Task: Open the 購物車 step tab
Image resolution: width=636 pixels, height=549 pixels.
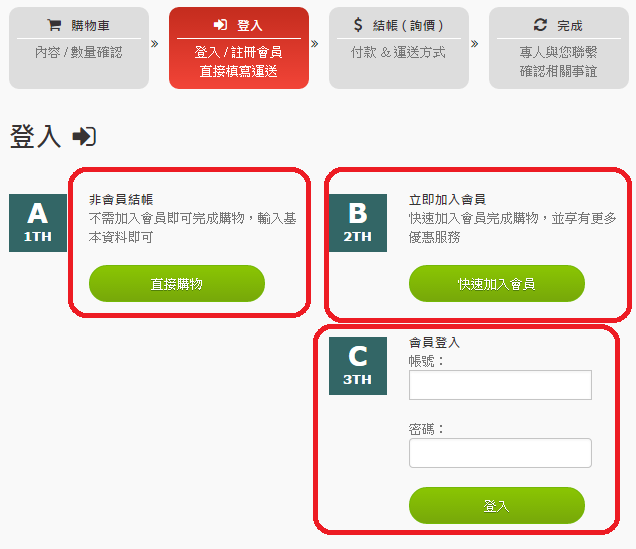Action: (79, 47)
